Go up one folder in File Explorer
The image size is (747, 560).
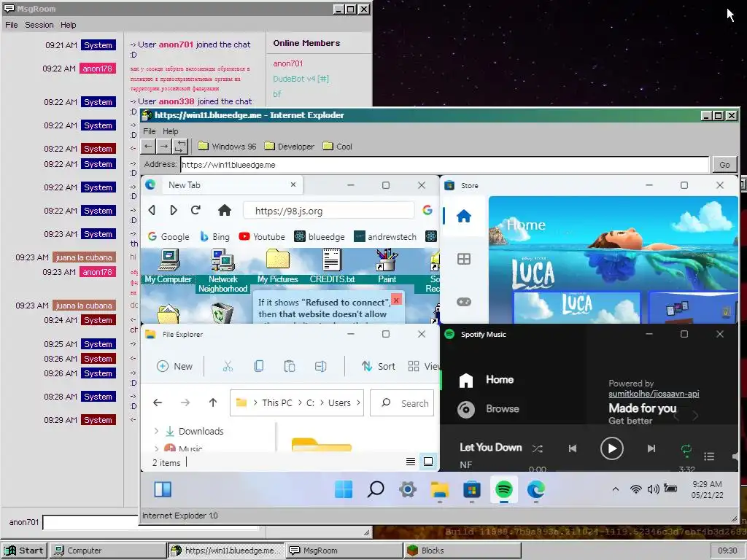213,402
